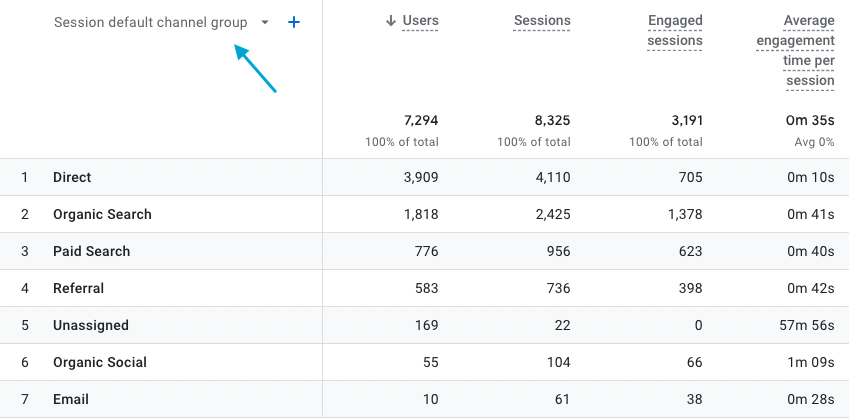Select the Referral channel row
The image size is (849, 418).
(x=78, y=288)
